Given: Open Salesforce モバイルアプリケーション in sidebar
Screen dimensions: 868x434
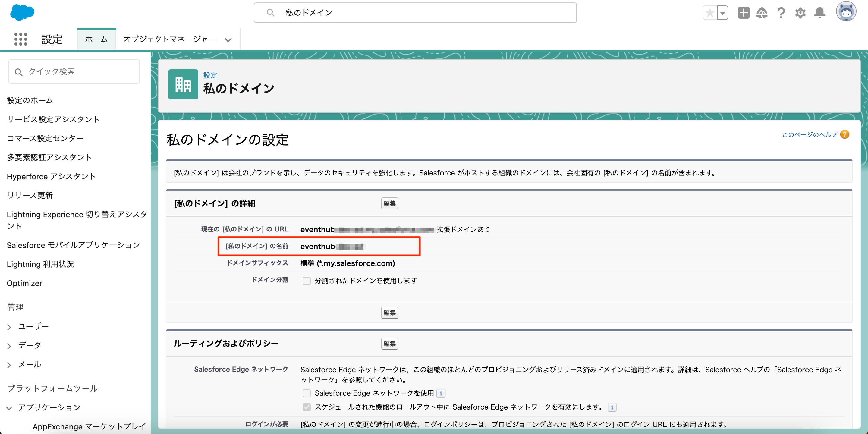Looking at the screenshot, I should (x=74, y=245).
